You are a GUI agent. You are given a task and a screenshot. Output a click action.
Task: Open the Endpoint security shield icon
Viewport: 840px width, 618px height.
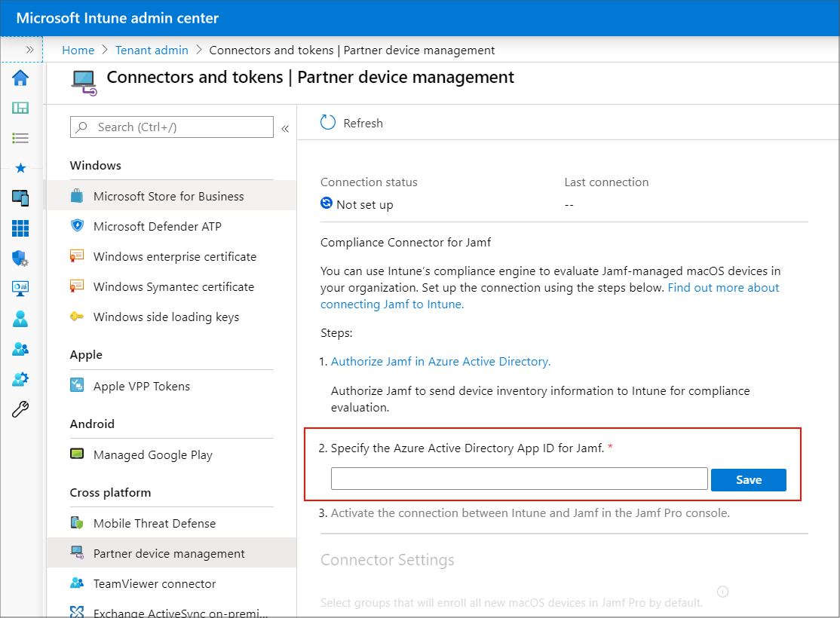tap(20, 259)
